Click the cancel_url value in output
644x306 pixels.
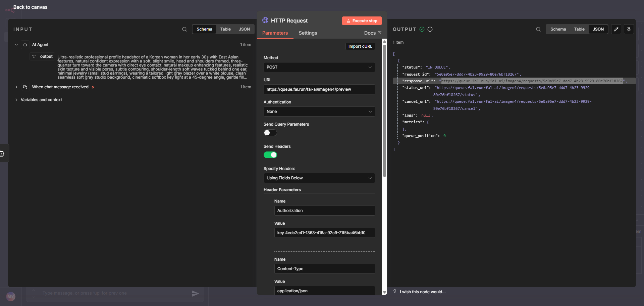[x=513, y=105]
